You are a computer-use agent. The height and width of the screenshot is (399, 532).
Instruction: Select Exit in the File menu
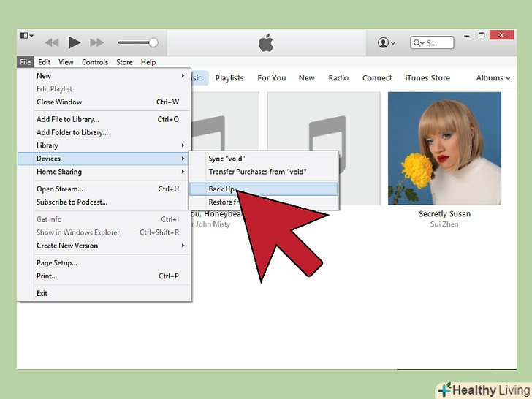click(104, 294)
